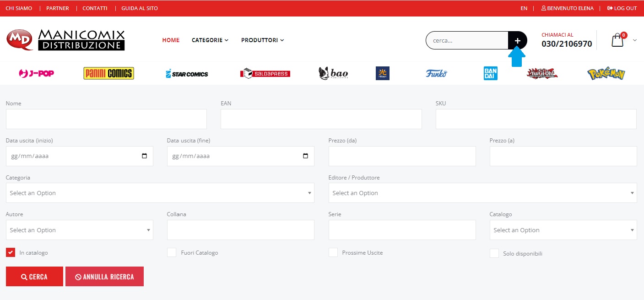Expand the Categoria dropdown

(160, 193)
